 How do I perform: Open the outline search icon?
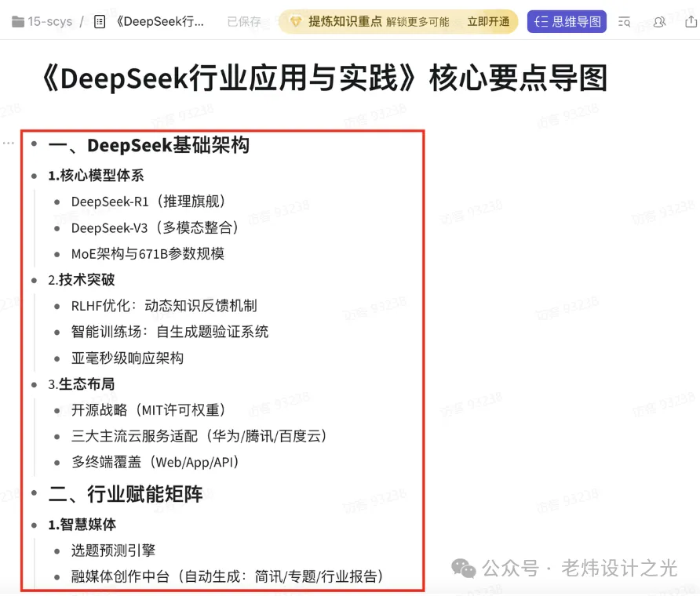(x=624, y=21)
